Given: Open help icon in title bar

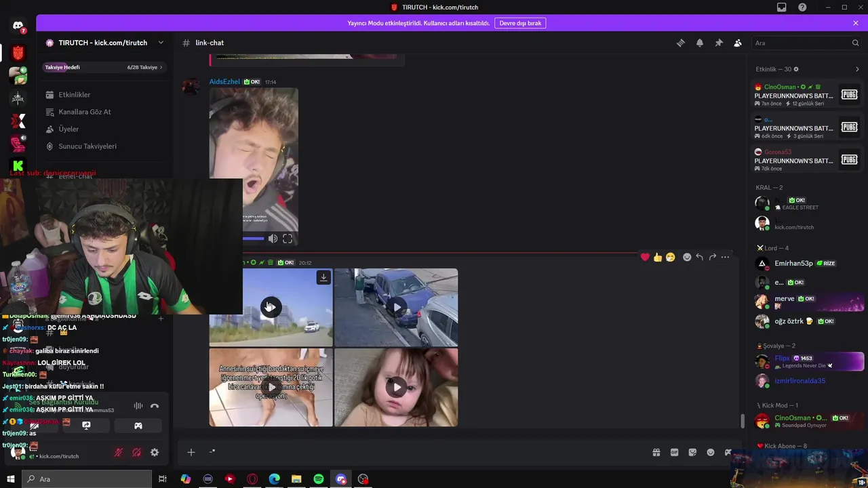Looking at the screenshot, I should click(x=803, y=7).
